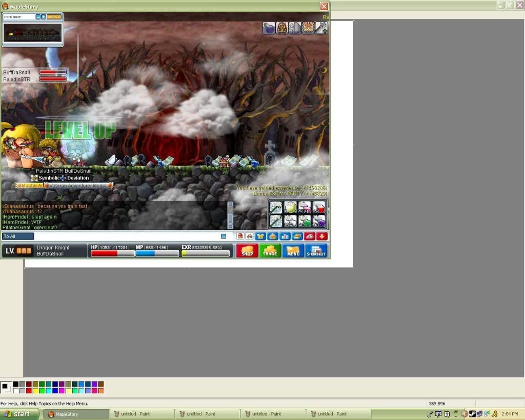Switch to the first untitled - Paint taskbar item
The image size is (525, 420).
(x=142, y=414)
